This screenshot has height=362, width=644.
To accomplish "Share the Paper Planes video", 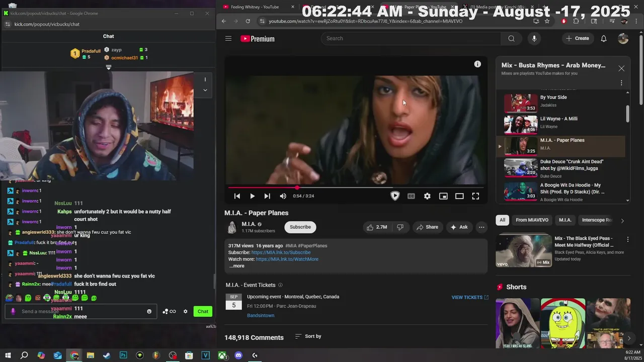I will pyautogui.click(x=427, y=227).
